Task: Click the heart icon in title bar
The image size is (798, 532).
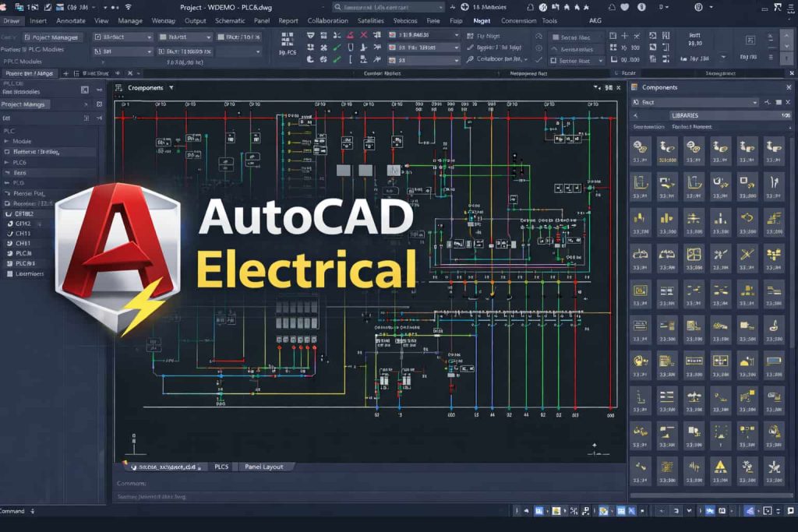Action: (x=624, y=7)
